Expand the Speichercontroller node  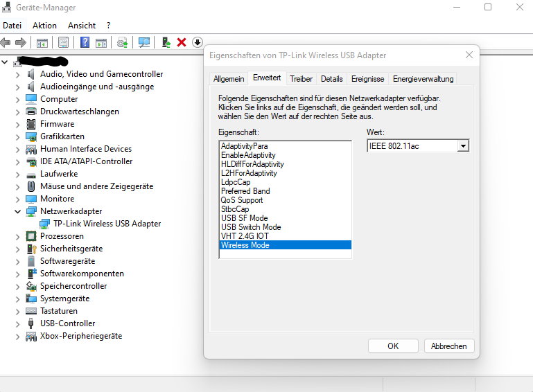(18, 286)
